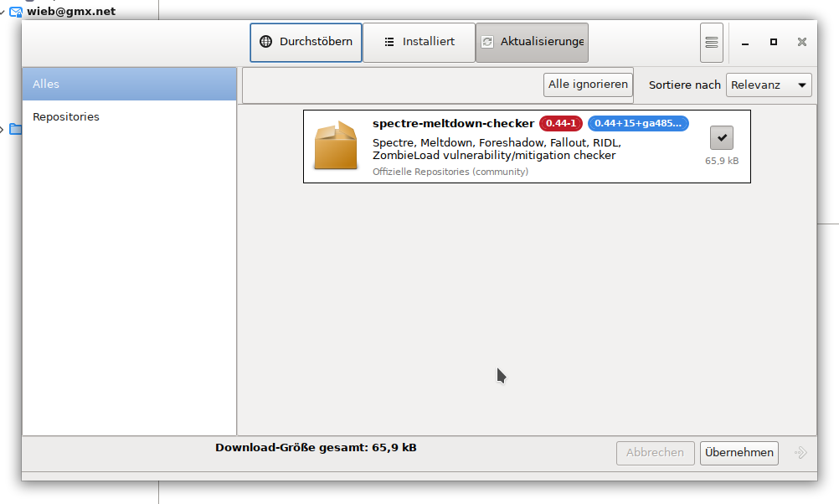Click the refresh icon on Aktualisierungen
Image resolution: width=839 pixels, height=504 pixels.
[487, 42]
